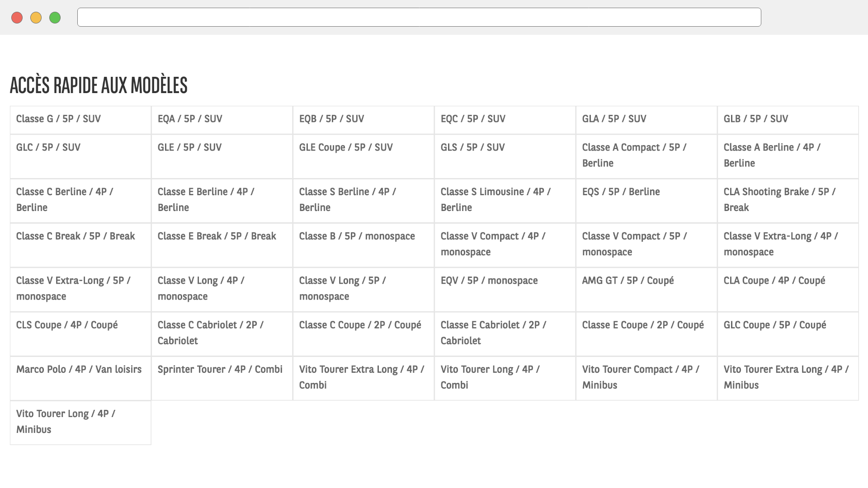Select the EQA / 5P / SUV model
The width and height of the screenshot is (868, 488).
pyautogui.click(x=190, y=119)
